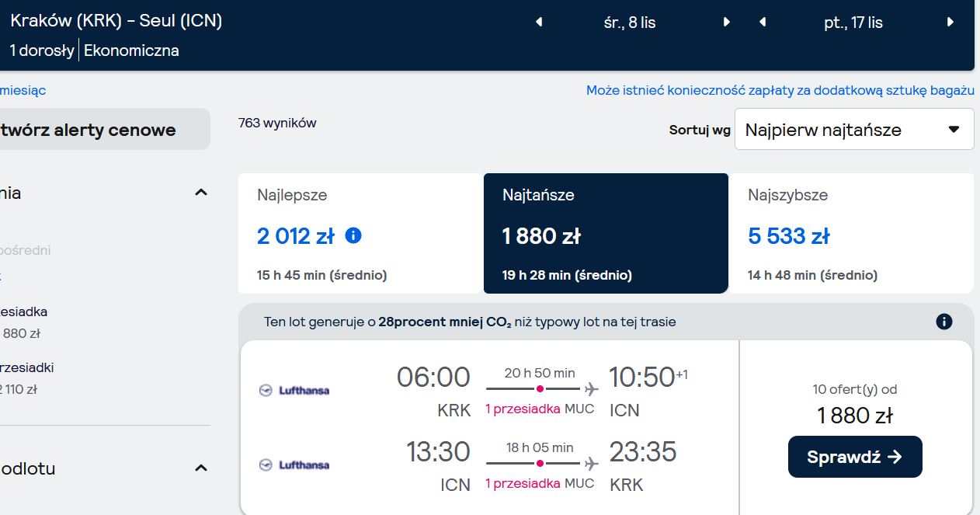Click the Sprawdź button
The height and width of the screenshot is (515, 980).
click(855, 457)
